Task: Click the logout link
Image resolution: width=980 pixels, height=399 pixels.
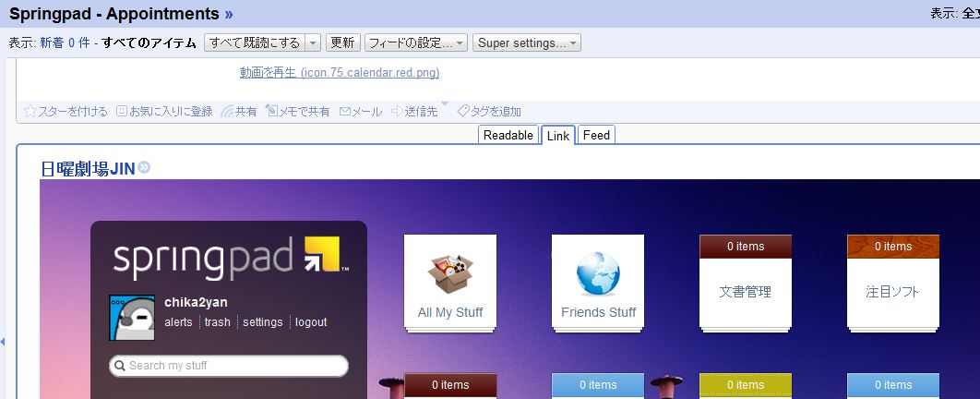Action: 311,322
